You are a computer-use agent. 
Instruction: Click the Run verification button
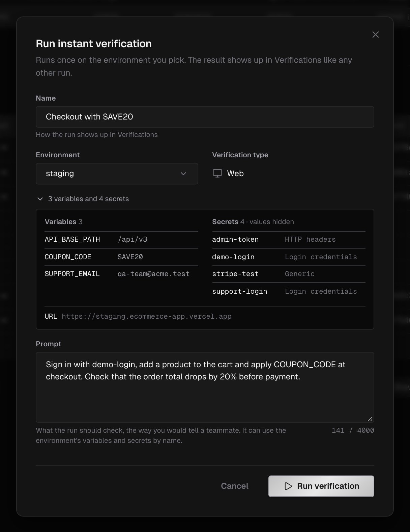click(x=321, y=486)
